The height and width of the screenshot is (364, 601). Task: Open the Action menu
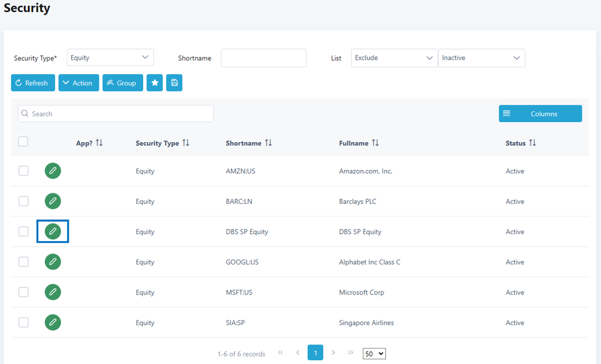coord(79,83)
